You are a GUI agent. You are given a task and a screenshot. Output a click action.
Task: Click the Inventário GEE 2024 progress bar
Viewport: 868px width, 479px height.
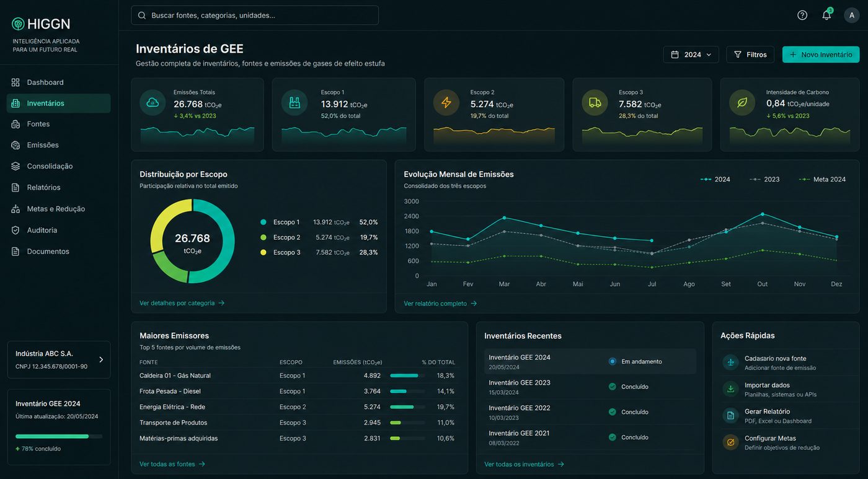tap(59, 436)
